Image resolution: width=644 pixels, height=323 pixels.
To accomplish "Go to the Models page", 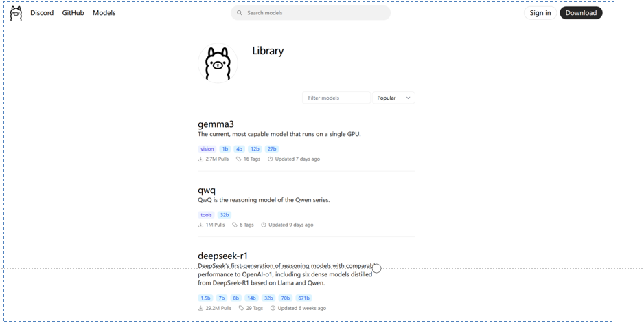I will click(x=104, y=13).
